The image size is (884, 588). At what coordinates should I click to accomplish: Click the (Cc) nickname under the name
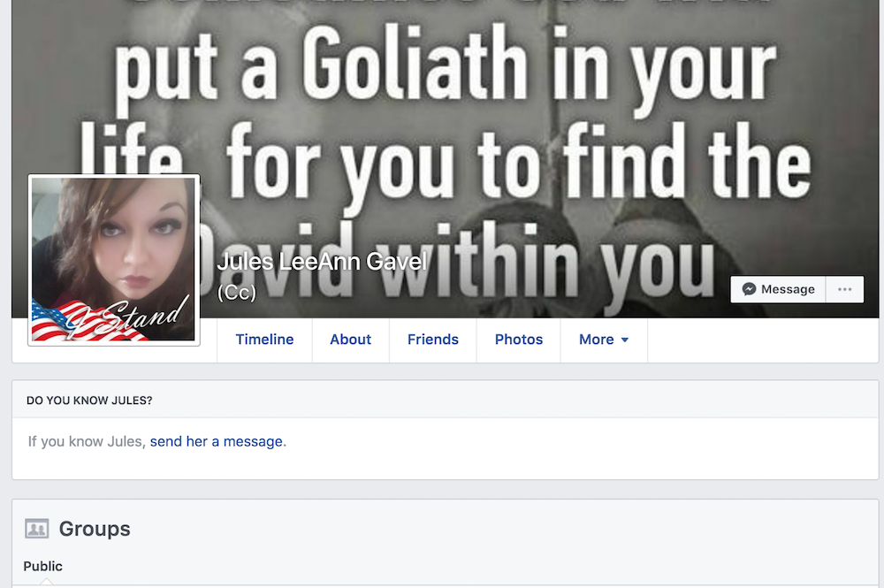[237, 292]
